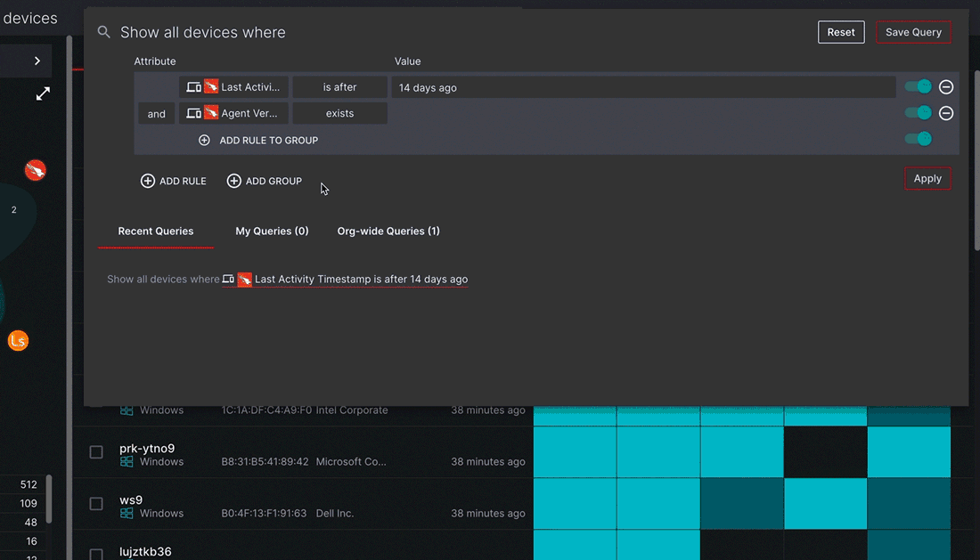Switch to the Recent Queries tab

(156, 231)
